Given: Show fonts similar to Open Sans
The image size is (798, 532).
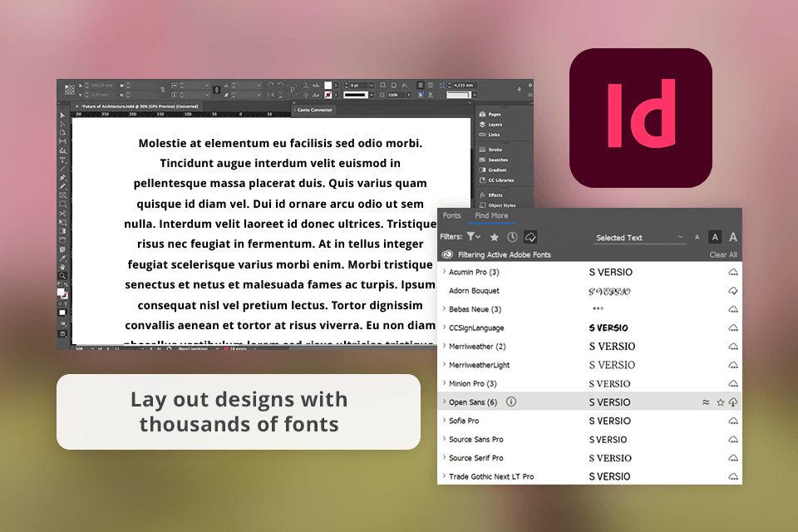Looking at the screenshot, I should [706, 402].
